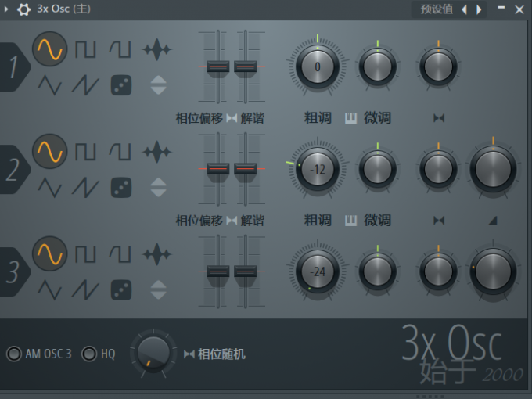532x399 pixels.
Task: Select square wave shape for oscillator 3
Action: click(85, 254)
